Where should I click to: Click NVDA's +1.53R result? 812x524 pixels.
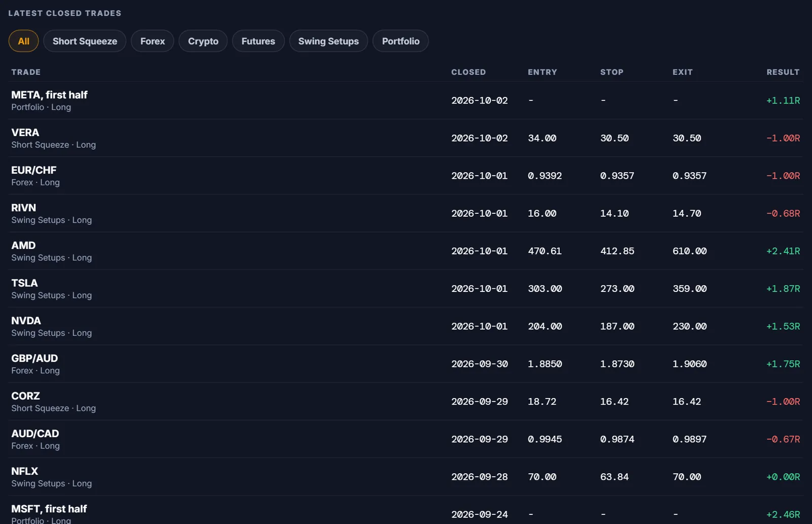[783, 326]
